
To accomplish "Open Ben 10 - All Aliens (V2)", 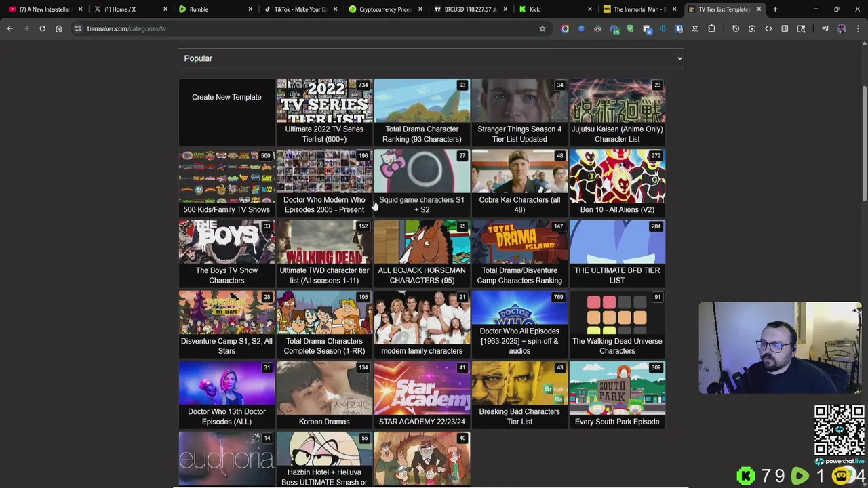I will (617, 182).
